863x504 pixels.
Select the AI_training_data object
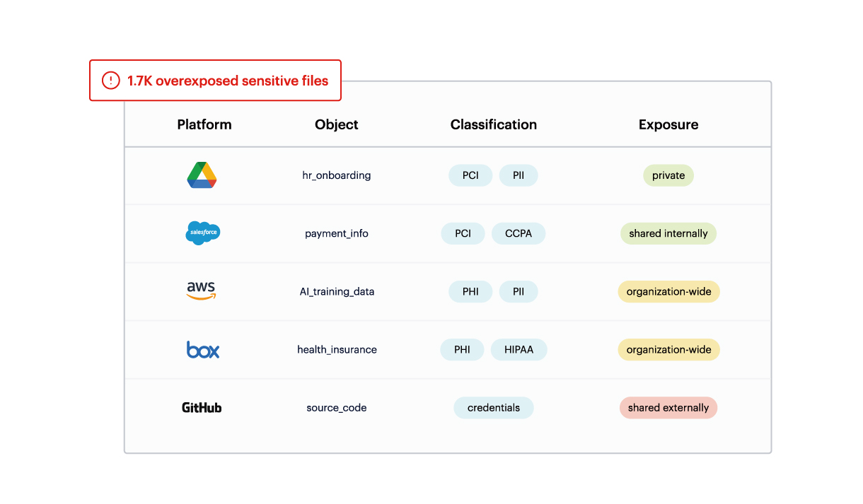pyautogui.click(x=337, y=291)
